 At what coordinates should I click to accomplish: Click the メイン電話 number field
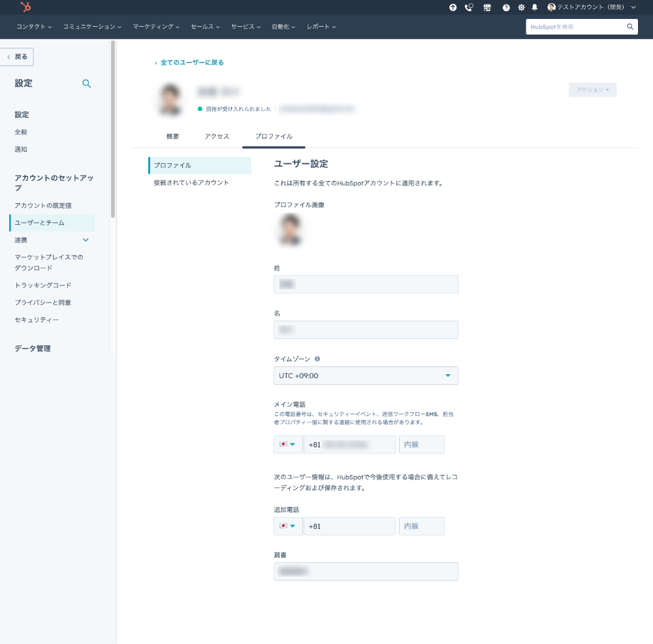tap(349, 445)
